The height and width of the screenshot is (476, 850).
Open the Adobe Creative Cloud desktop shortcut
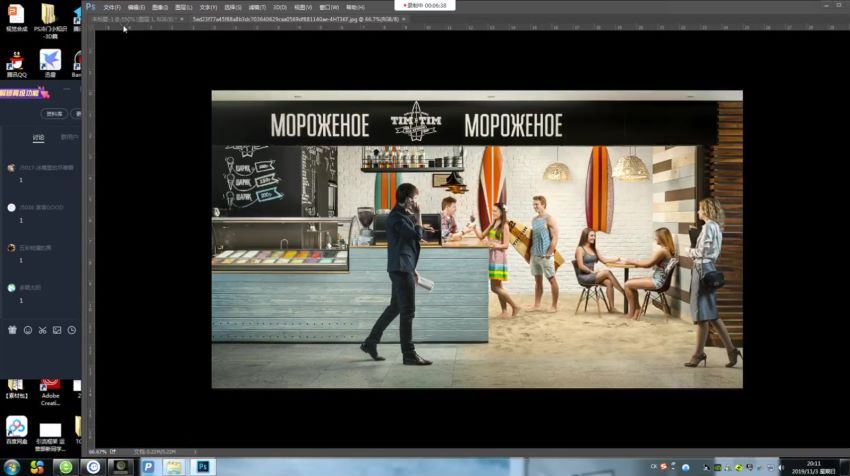click(x=50, y=393)
